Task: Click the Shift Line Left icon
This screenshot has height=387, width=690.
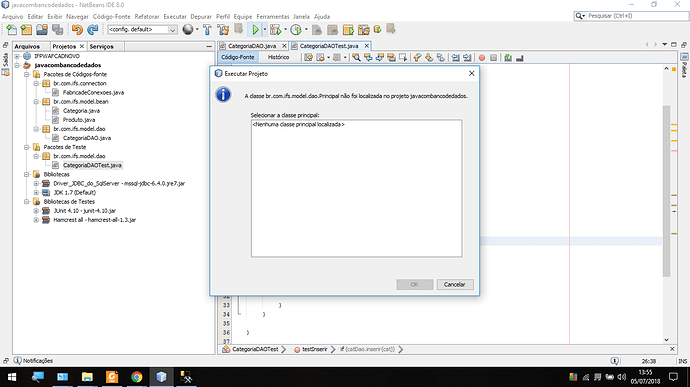Action: pyautogui.click(x=455, y=57)
